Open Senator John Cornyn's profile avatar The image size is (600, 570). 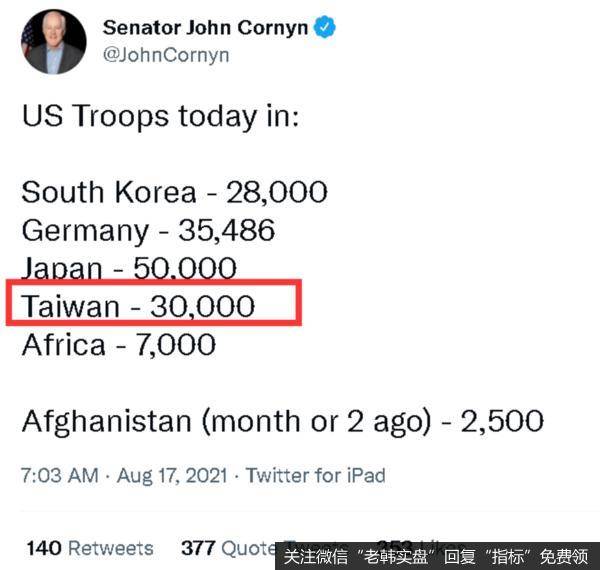tap(54, 42)
